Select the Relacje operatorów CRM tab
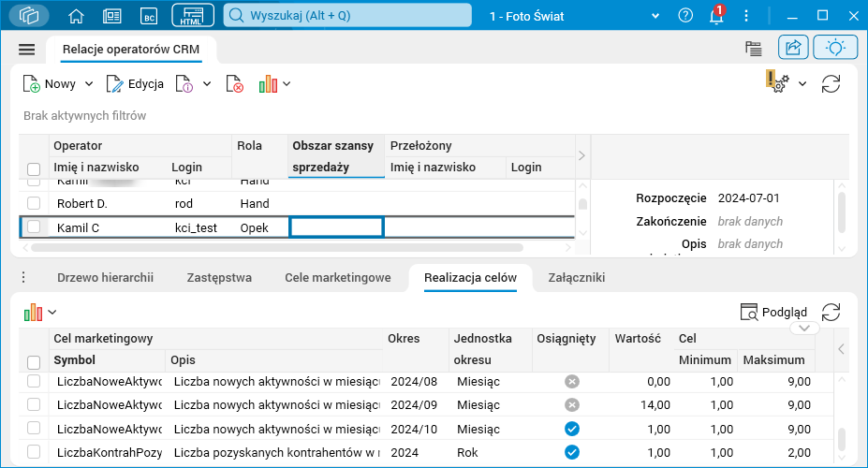Viewport: 868px width, 468px height. (x=131, y=50)
